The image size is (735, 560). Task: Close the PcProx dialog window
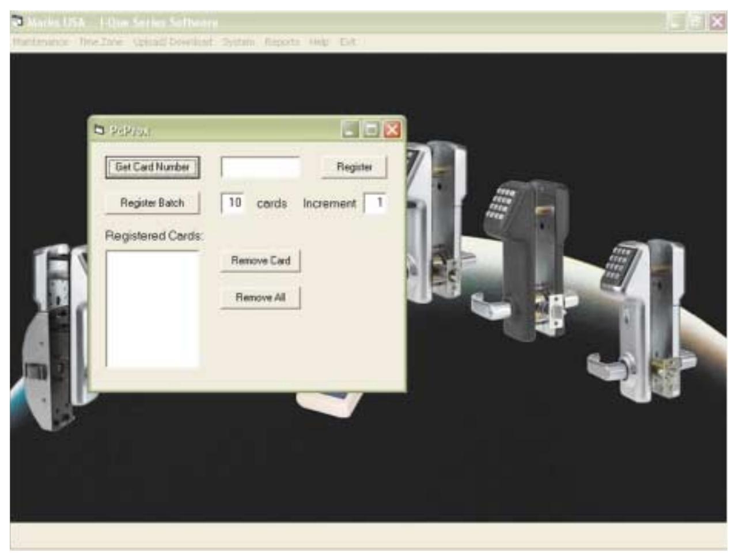(392, 129)
